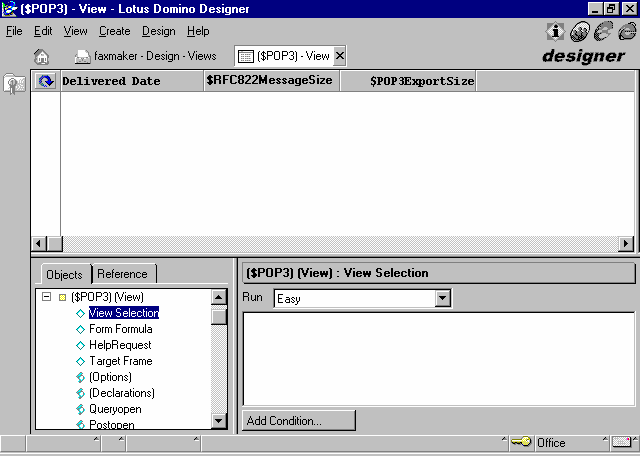The height and width of the screenshot is (456, 640).
Task: Select the Queryopen event in object list
Action: click(115, 409)
